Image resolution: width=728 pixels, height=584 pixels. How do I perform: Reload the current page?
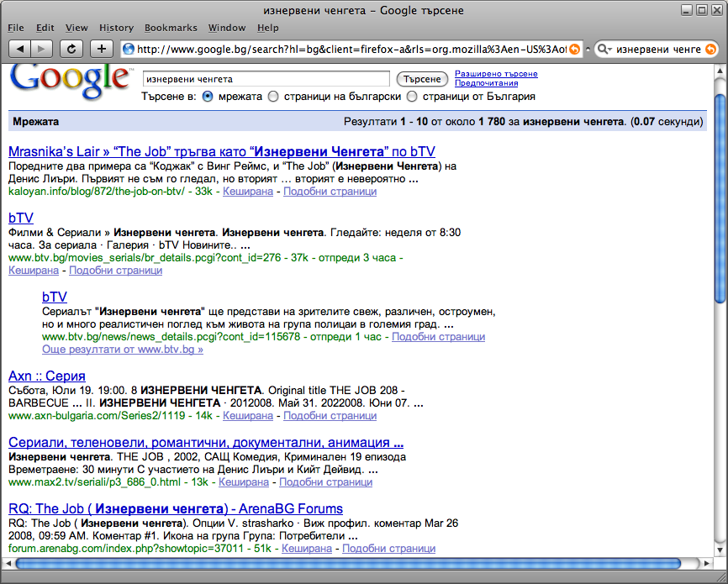click(x=71, y=49)
